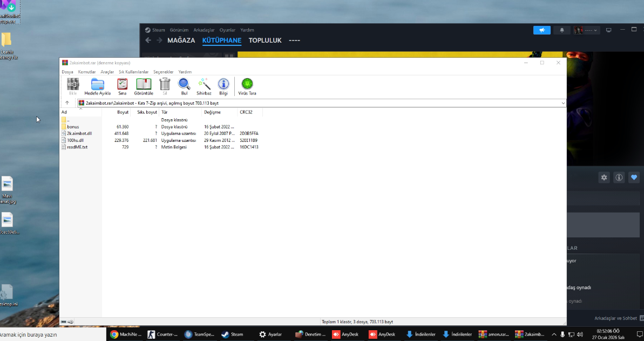This screenshot has height=341, width=644.
Task: Select the readME.txt file row
Action: coord(160,147)
